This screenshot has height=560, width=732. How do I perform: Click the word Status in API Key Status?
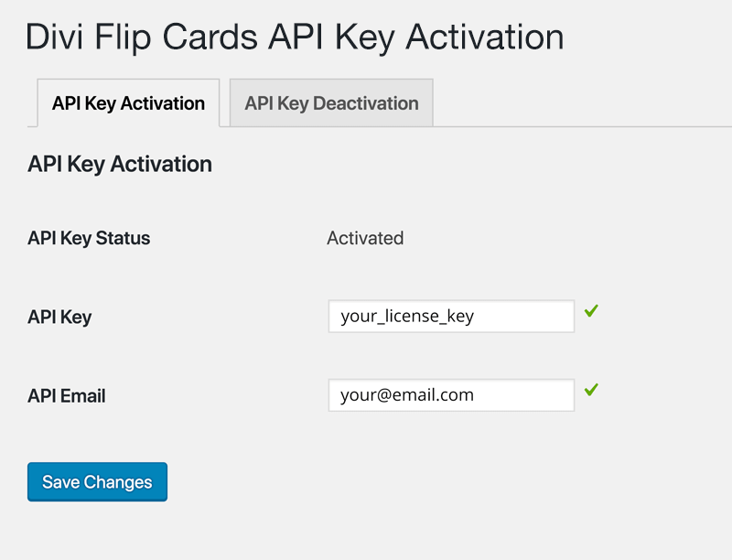click(x=123, y=238)
